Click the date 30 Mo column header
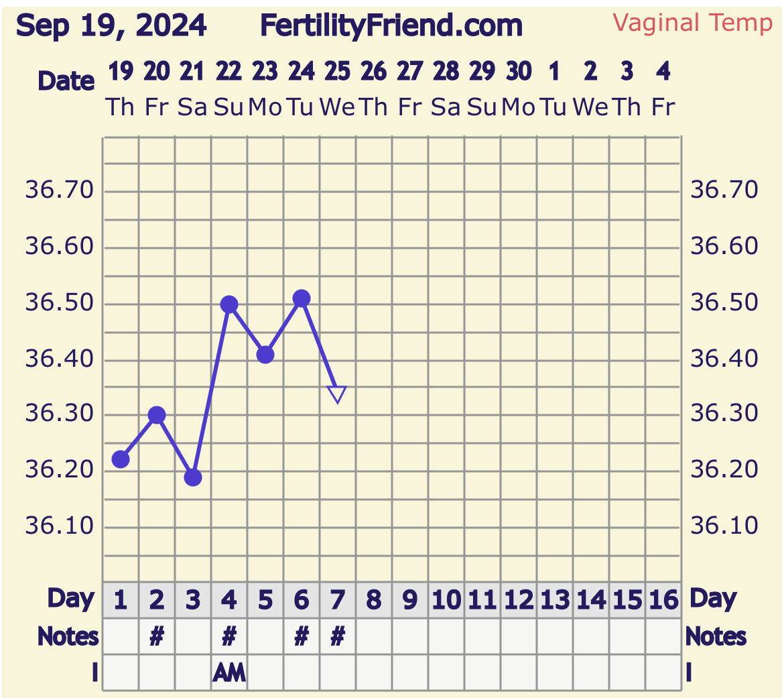The height and width of the screenshot is (698, 784). (519, 89)
